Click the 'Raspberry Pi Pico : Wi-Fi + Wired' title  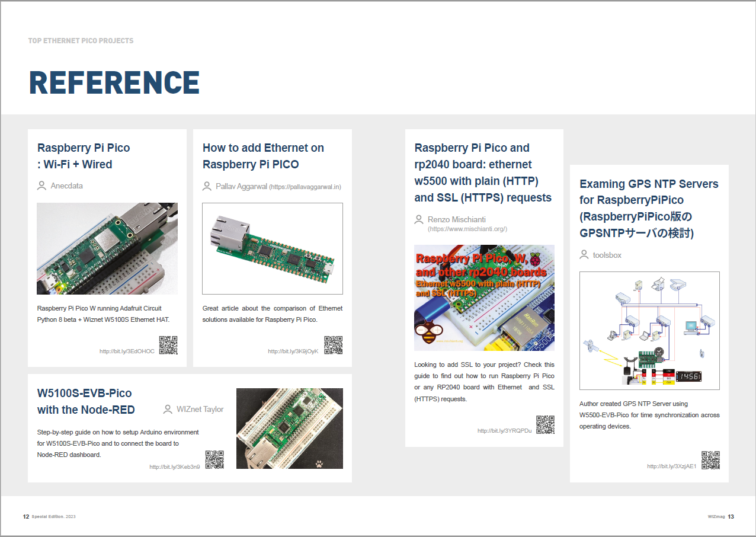click(84, 156)
